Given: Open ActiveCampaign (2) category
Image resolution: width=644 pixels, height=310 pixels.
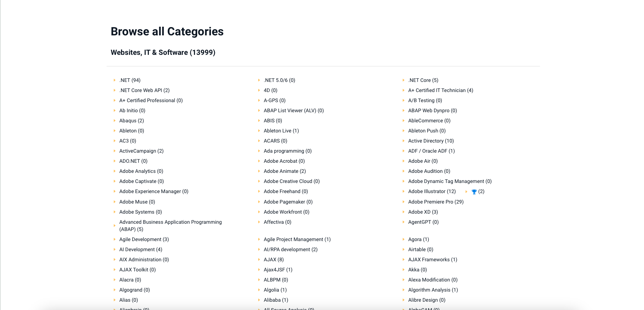Looking at the screenshot, I should tap(141, 151).
